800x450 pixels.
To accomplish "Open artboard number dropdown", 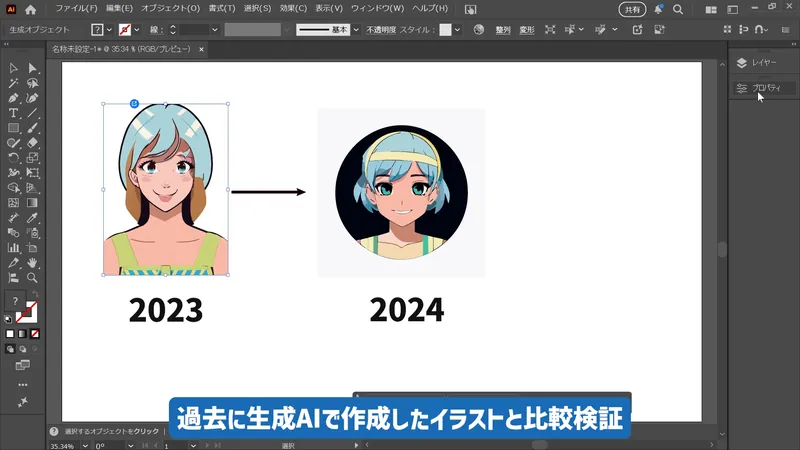I will (193, 446).
